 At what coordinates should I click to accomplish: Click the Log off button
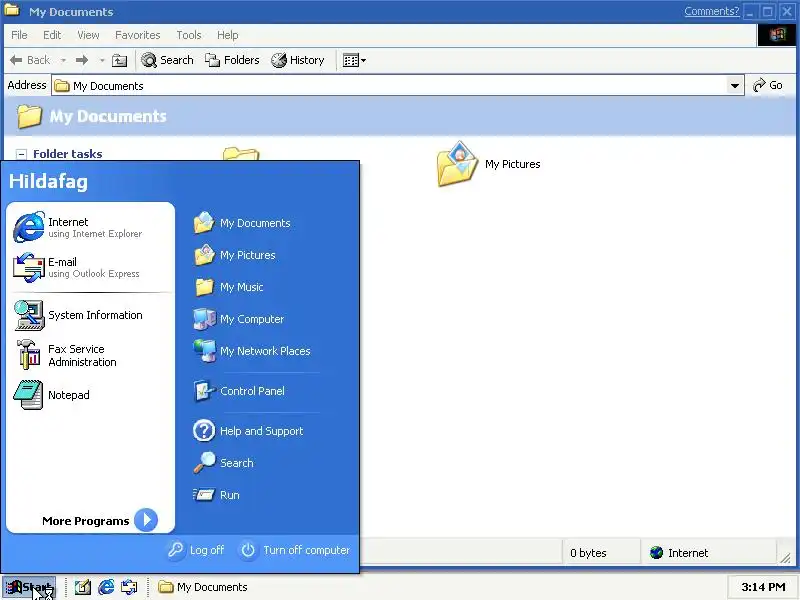(x=196, y=550)
